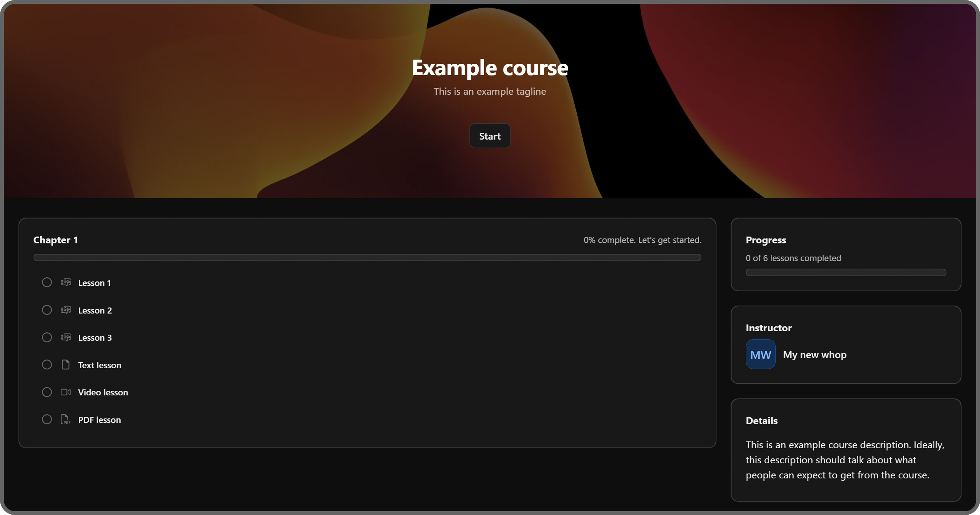Click the PDF lesson file icon
The image size is (980, 515).
(66, 420)
